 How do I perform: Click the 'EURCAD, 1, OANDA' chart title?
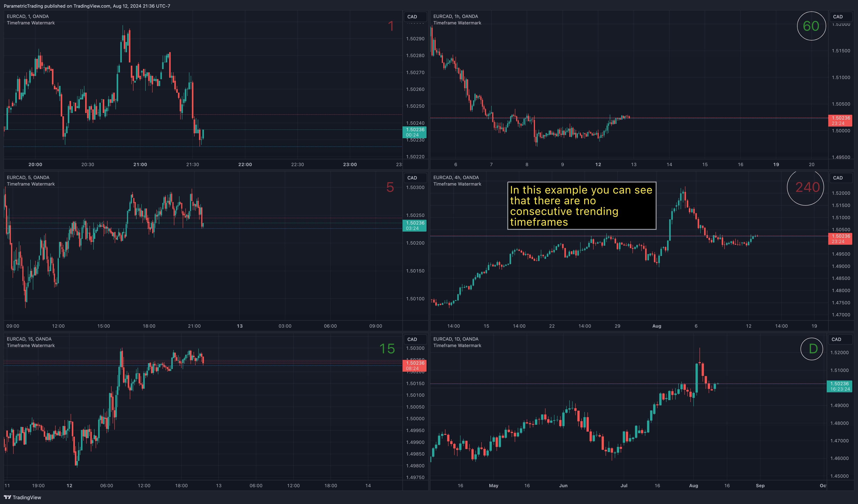28,16
